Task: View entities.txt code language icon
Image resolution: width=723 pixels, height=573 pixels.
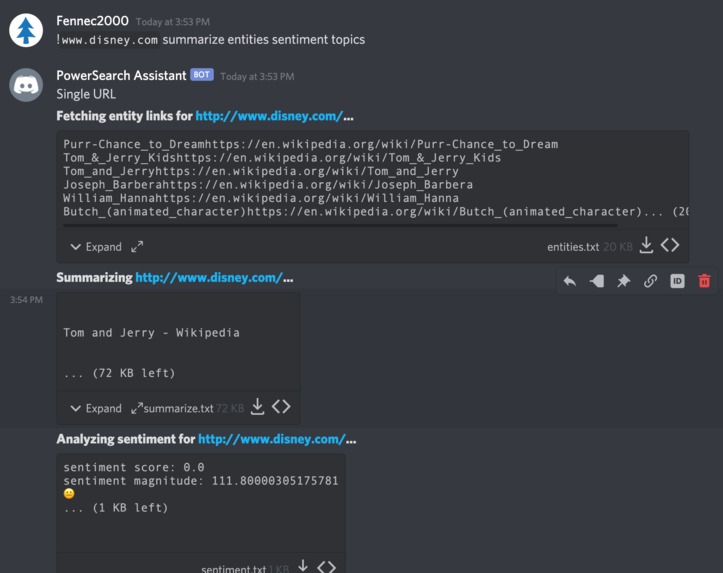Action: click(670, 245)
